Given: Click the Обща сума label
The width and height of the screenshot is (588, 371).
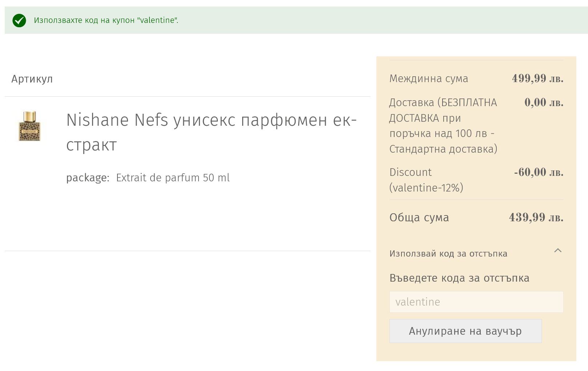Looking at the screenshot, I should point(419,217).
